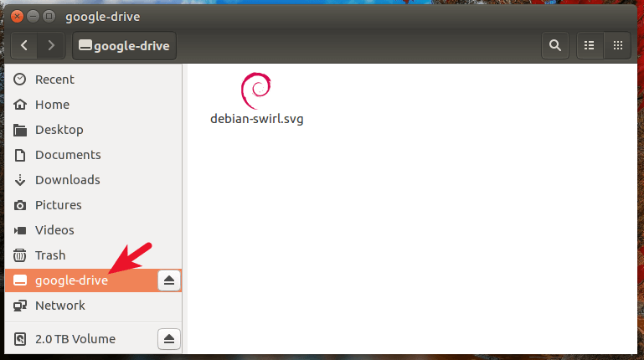Switch to icon grid view

coord(618,45)
